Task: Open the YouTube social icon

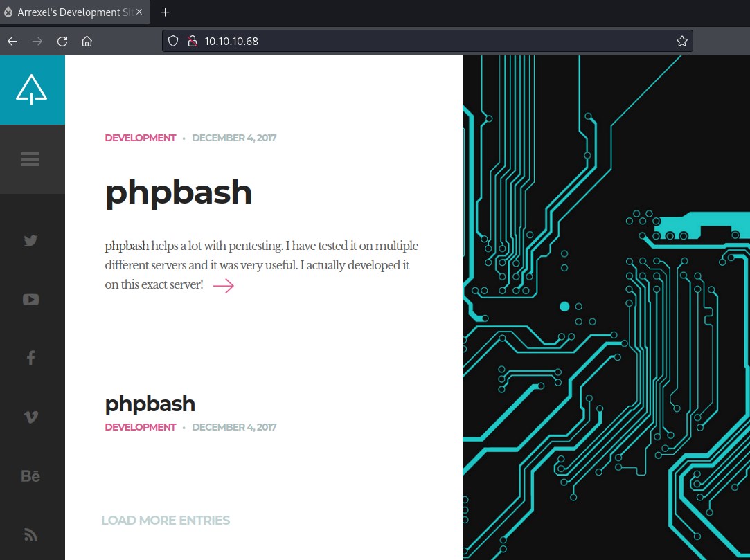Action: click(30, 300)
